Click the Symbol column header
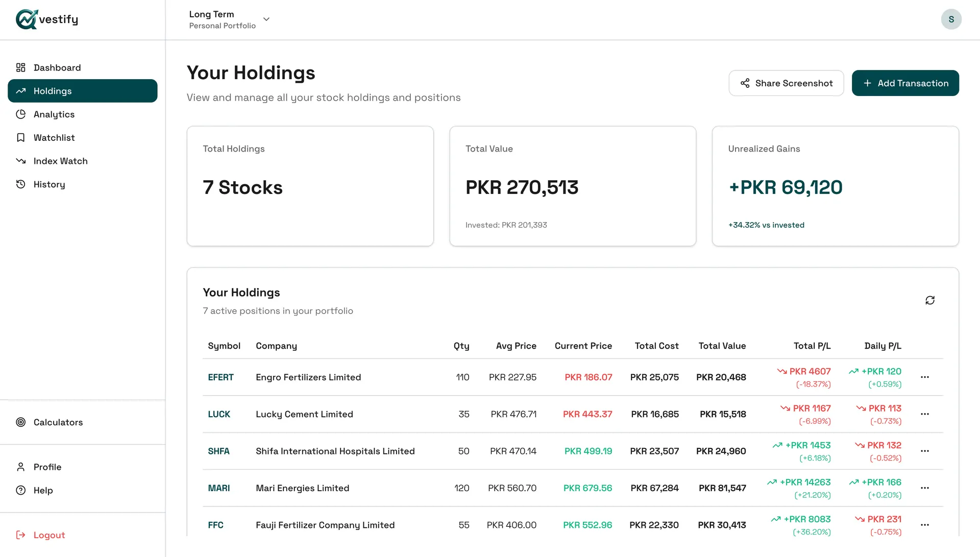The image size is (980, 557). (224, 346)
